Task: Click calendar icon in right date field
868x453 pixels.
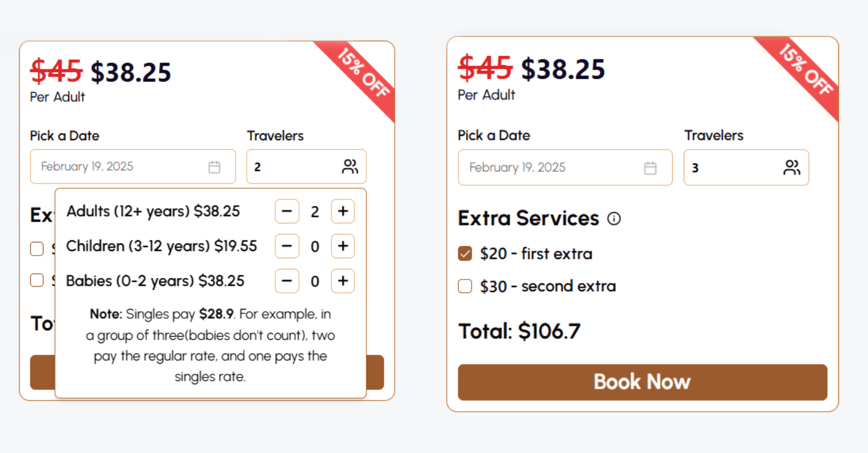Action: [650, 168]
